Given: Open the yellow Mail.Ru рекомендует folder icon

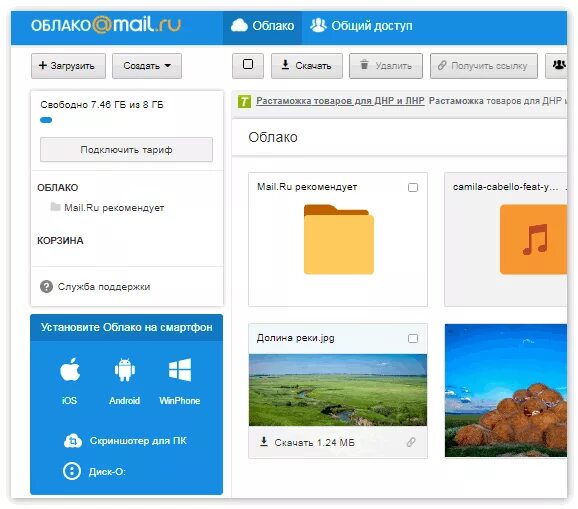Looking at the screenshot, I should point(339,239).
